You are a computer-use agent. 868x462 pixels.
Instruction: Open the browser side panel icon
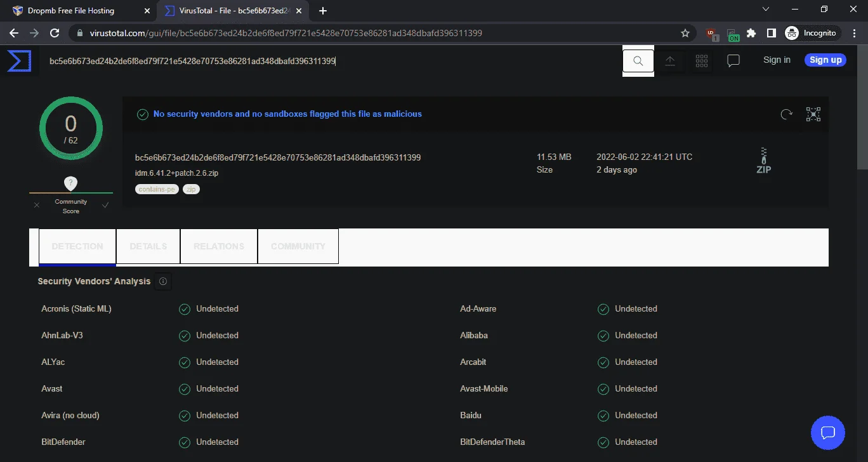pyautogui.click(x=772, y=33)
